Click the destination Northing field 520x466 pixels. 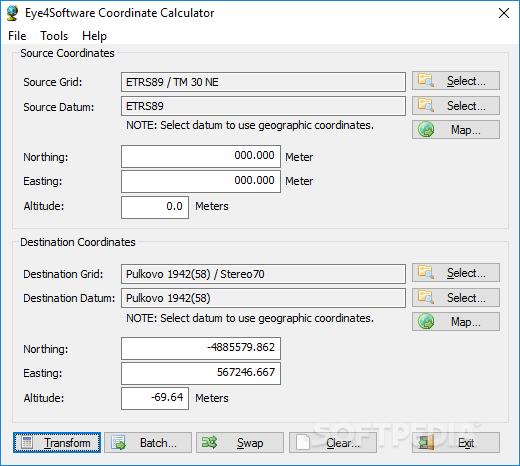tap(201, 348)
